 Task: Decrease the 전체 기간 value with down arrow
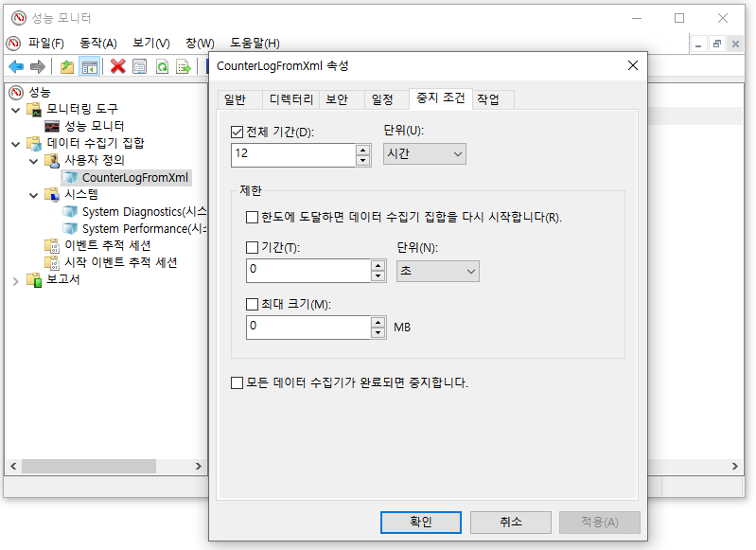click(x=363, y=161)
